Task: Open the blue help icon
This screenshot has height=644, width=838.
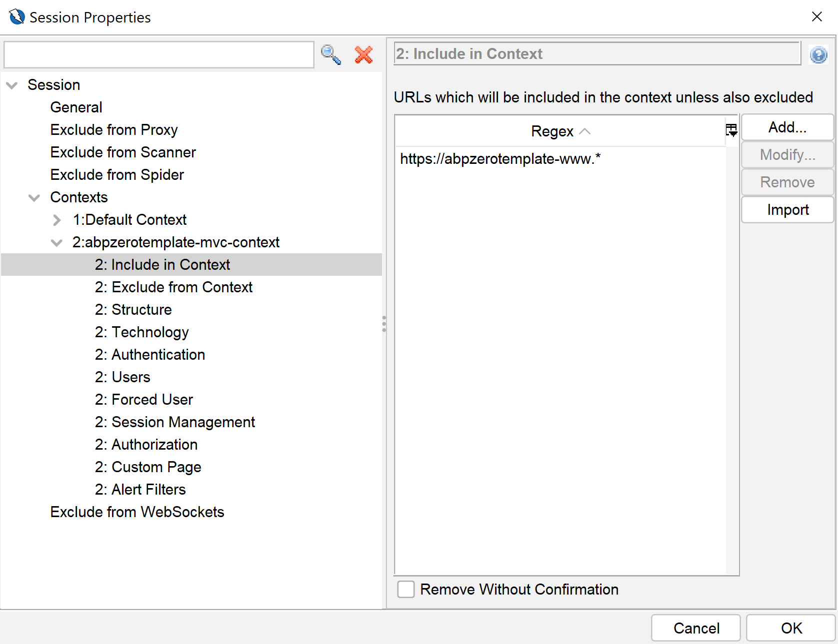Action: (x=818, y=54)
